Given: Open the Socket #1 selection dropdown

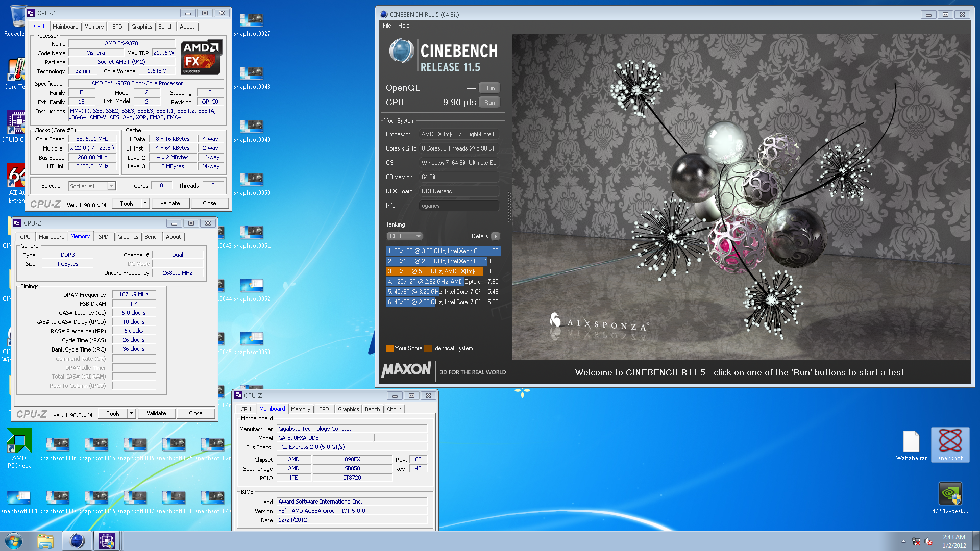Looking at the screenshot, I should click(x=92, y=186).
